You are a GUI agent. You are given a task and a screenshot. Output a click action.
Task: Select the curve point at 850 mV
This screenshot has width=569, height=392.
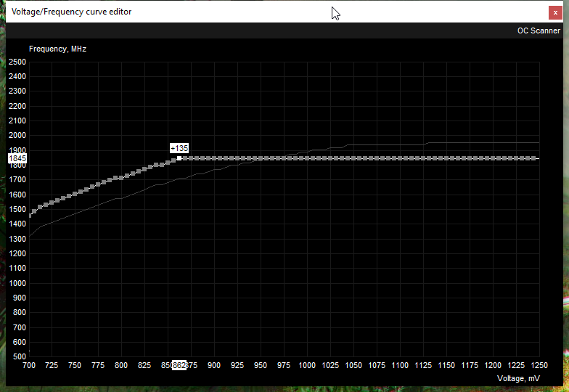pos(168,163)
